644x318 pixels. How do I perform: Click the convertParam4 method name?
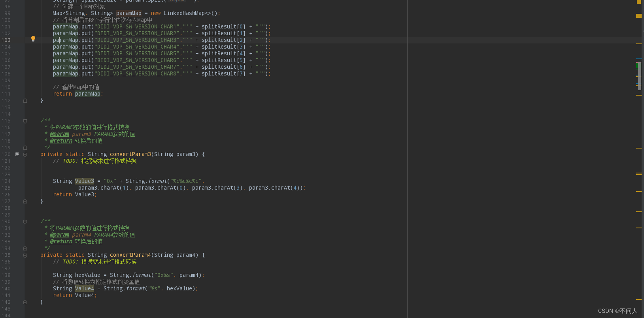click(130, 255)
